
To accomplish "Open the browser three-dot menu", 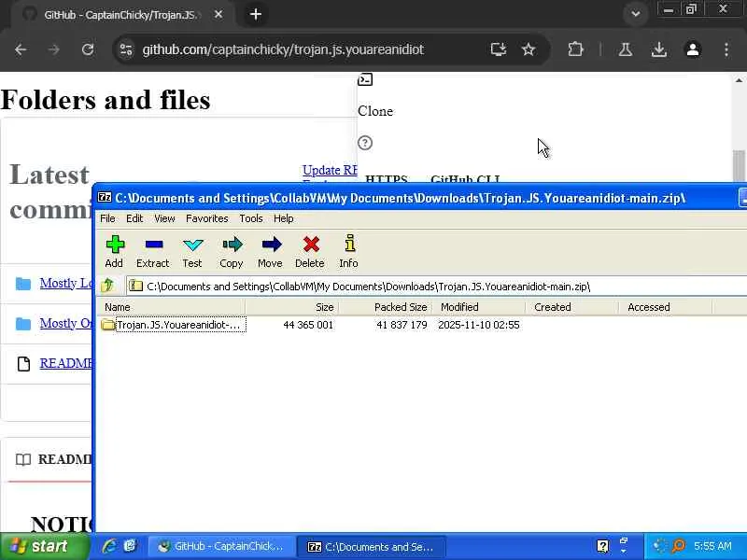I will click(x=726, y=49).
